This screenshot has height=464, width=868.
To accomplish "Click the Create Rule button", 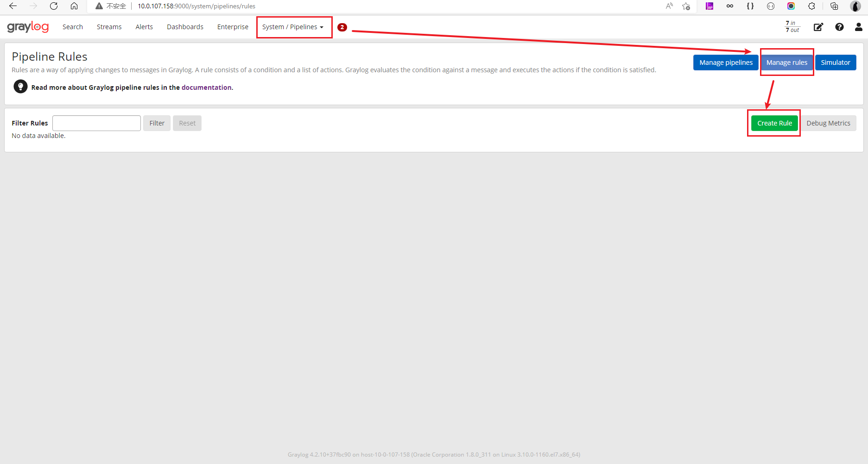I will [x=774, y=123].
